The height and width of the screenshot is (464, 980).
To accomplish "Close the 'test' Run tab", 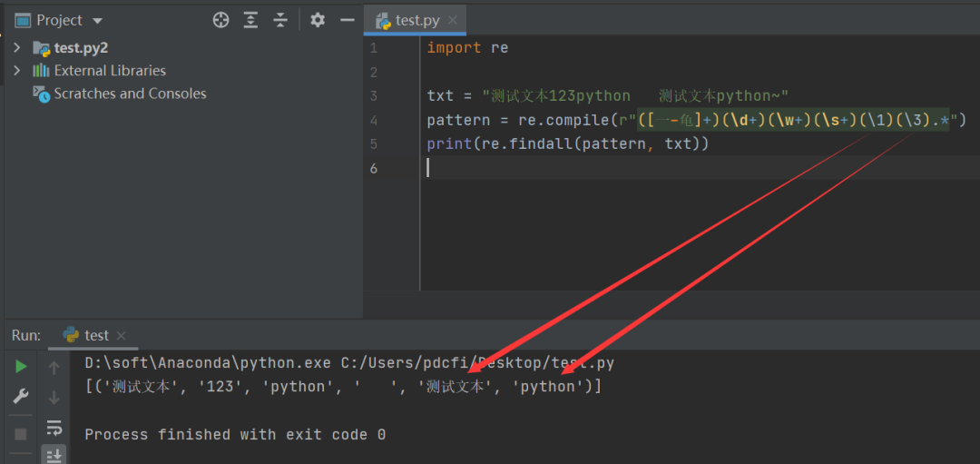I will (122, 336).
